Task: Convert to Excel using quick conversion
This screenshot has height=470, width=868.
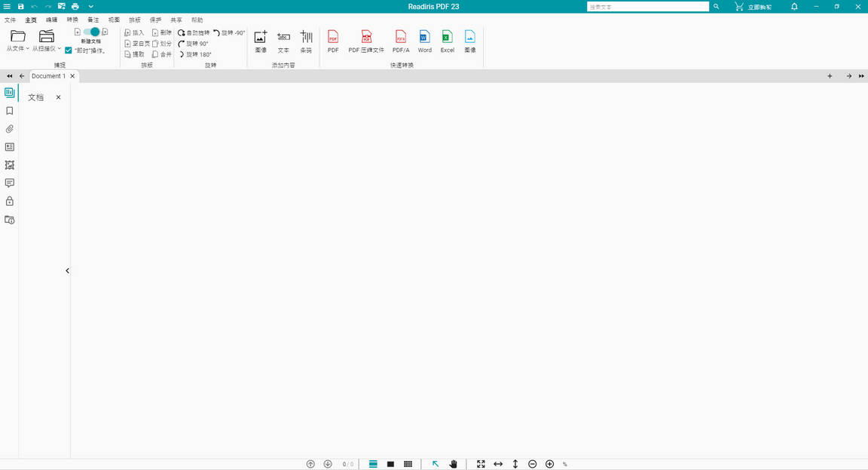Action: [447, 41]
